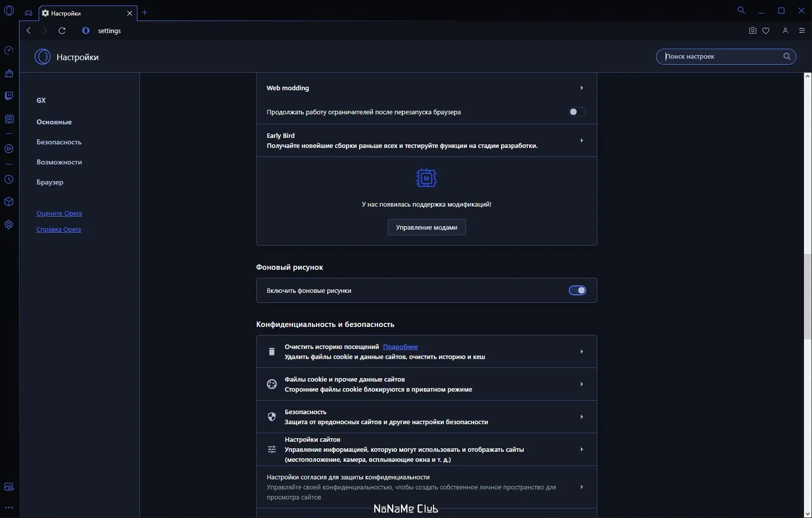Open the Opera main menu logo
Viewport: 812px width, 518px height.
(9, 11)
